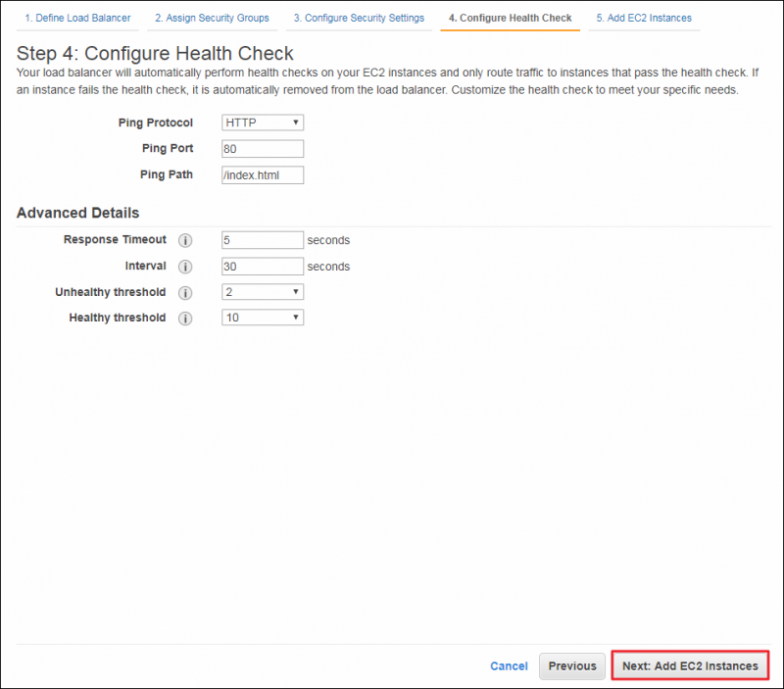Viewport: 784px width, 689px height.
Task: Click into the Ping Path field
Action: click(263, 175)
